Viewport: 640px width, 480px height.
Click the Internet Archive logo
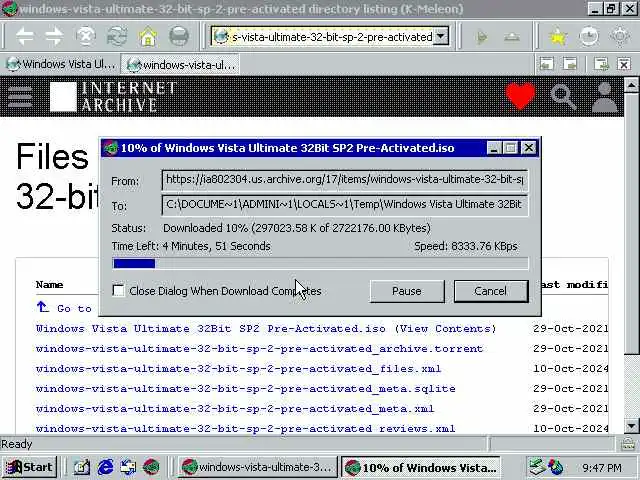click(113, 97)
